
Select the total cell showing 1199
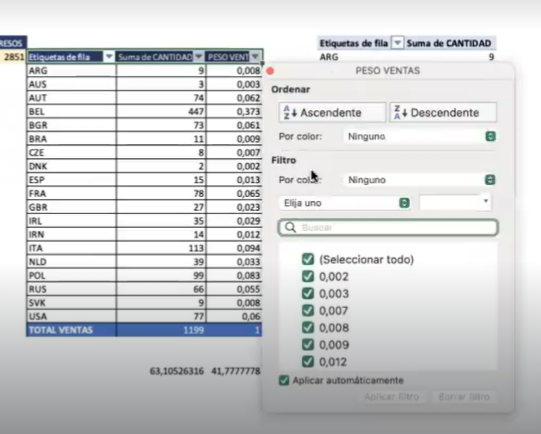pyautogui.click(x=161, y=330)
